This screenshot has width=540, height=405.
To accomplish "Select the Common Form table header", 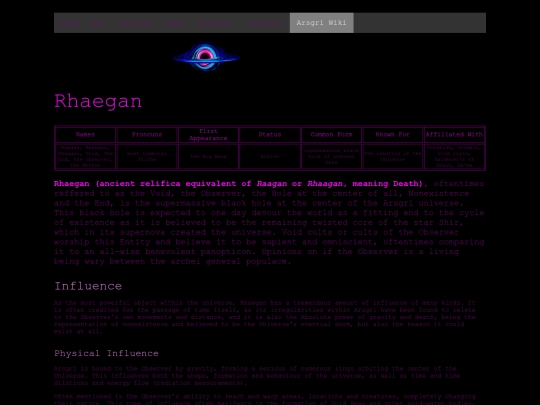I will click(x=331, y=135).
